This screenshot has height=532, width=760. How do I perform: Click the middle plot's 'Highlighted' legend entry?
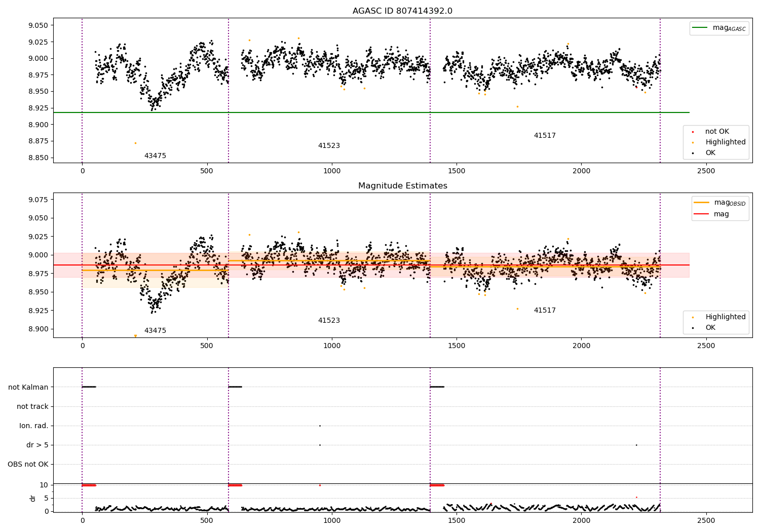tap(719, 317)
